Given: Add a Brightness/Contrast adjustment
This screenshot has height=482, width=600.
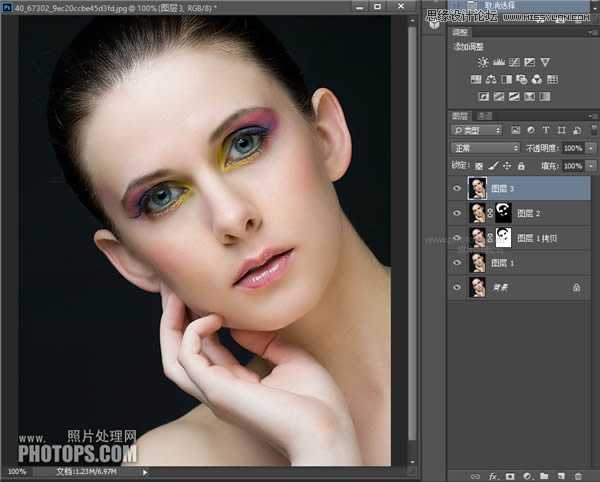Looking at the screenshot, I should [x=484, y=62].
